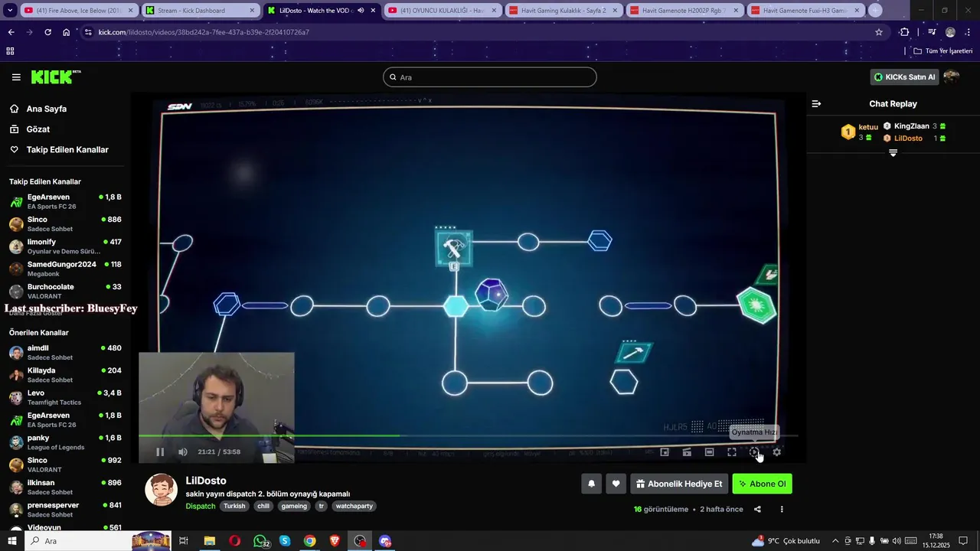Click the green Abone Ol button

click(x=762, y=484)
